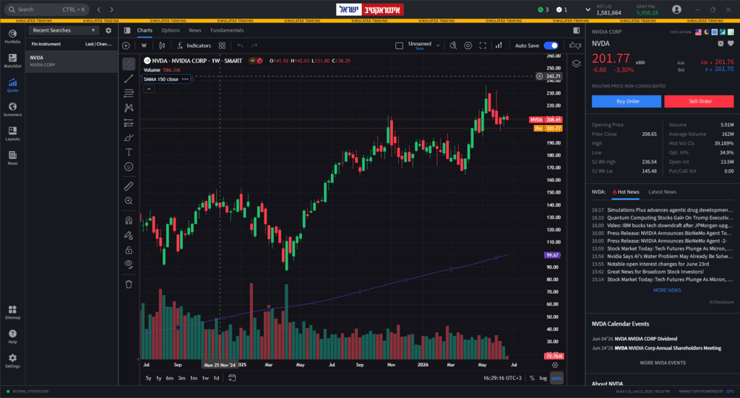Toggle log scale on chart
Screen dimensions: 740x398
[x=543, y=378]
